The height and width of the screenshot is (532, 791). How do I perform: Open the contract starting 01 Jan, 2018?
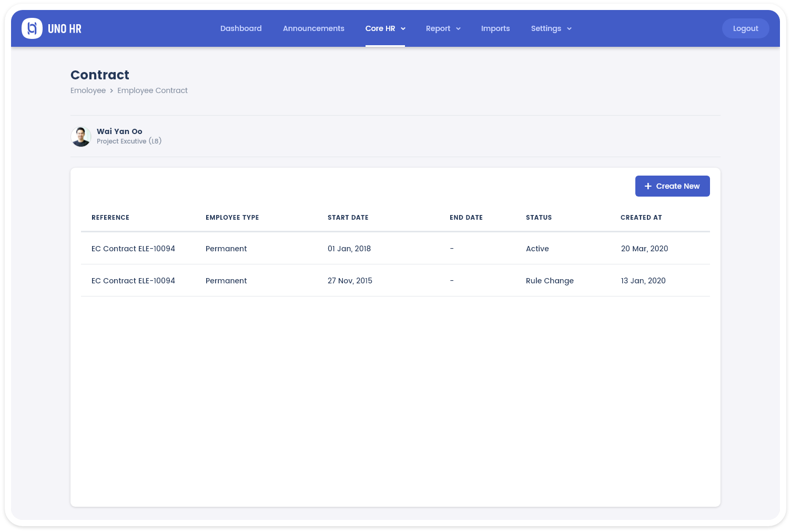pyautogui.click(x=133, y=249)
